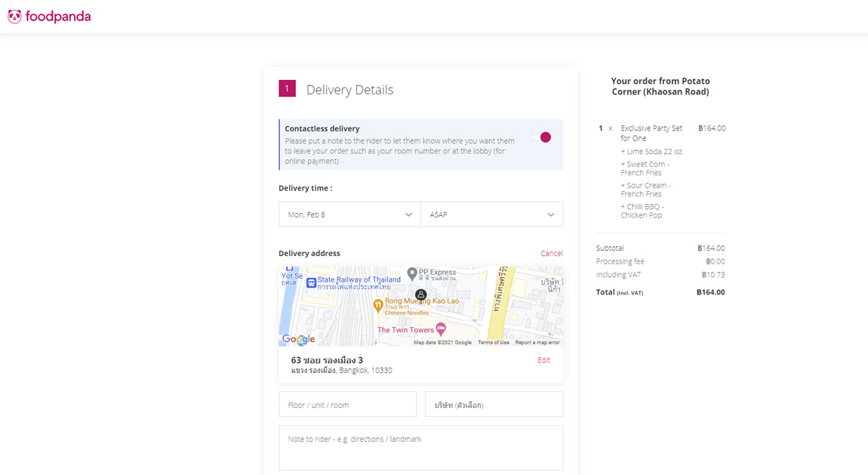Click Report a map error link
This screenshot has width=868, height=475.
537,342
